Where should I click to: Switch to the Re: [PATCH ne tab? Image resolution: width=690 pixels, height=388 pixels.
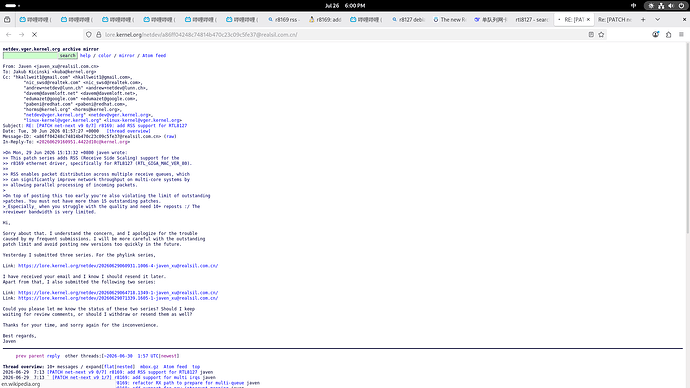coord(615,19)
